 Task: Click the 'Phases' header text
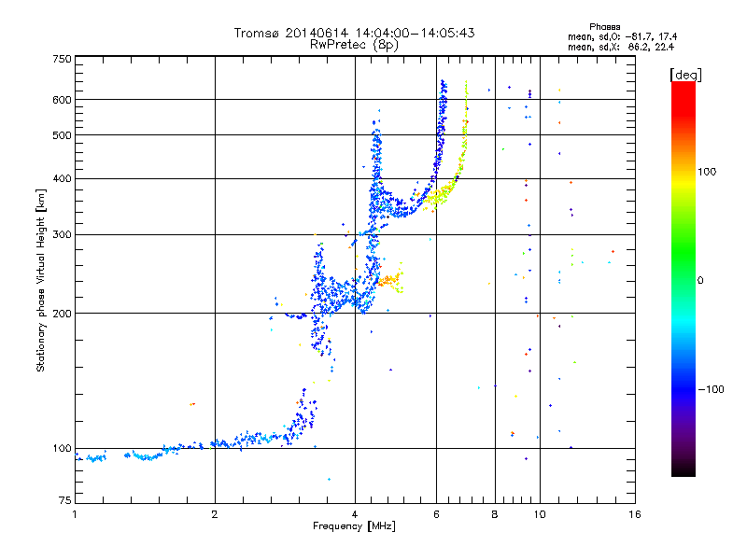[x=604, y=27]
